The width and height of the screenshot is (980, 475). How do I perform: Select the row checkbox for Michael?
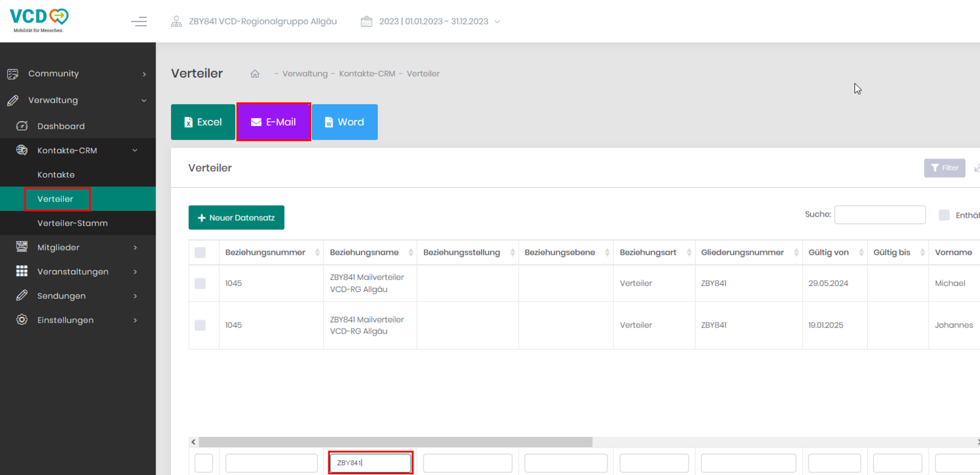[x=200, y=283]
